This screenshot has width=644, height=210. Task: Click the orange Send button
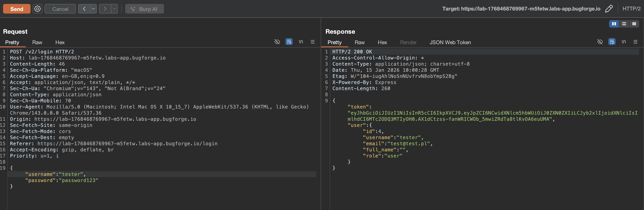click(17, 9)
